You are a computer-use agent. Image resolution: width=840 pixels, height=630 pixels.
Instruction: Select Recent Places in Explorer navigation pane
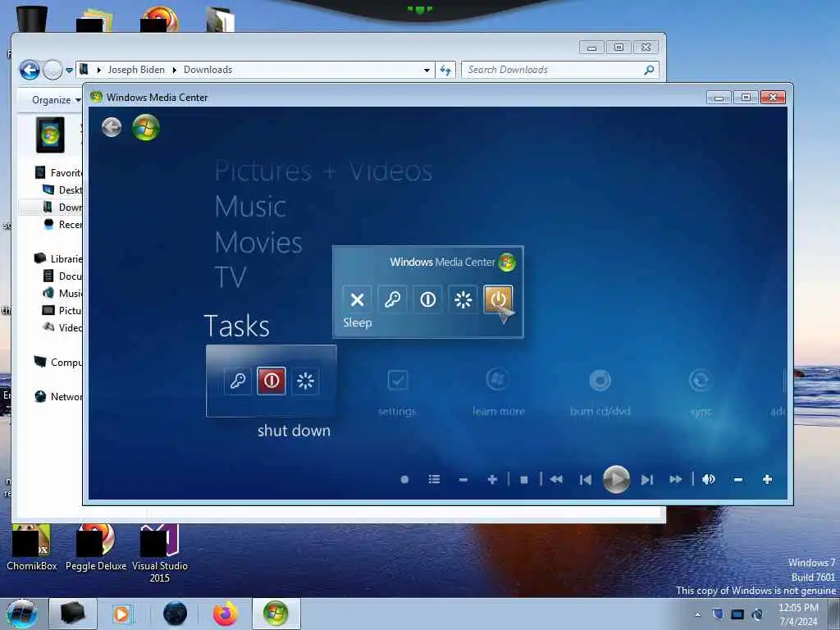click(x=62, y=224)
